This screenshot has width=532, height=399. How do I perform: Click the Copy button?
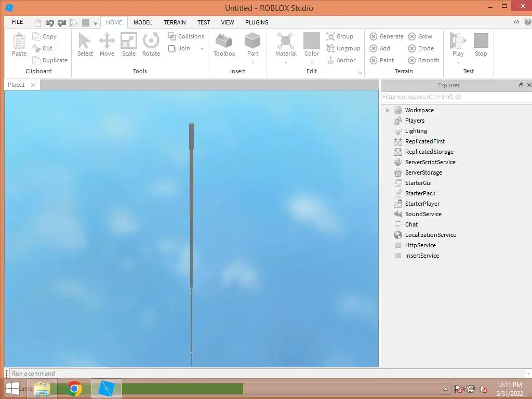(45, 36)
